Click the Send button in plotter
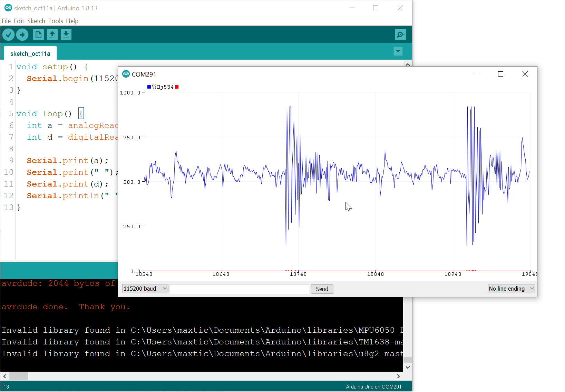565x392 pixels. click(322, 289)
